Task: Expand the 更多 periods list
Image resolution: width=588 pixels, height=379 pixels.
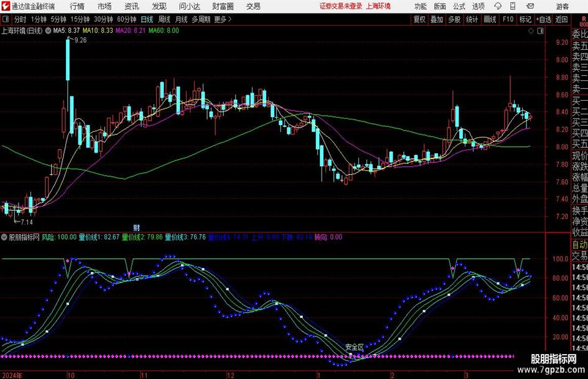Action: pyautogui.click(x=223, y=19)
